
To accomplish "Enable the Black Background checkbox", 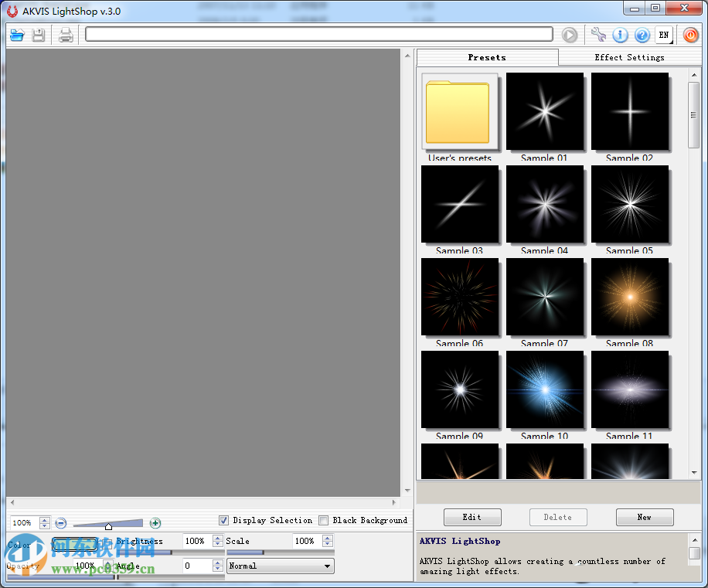I will 324,521.
